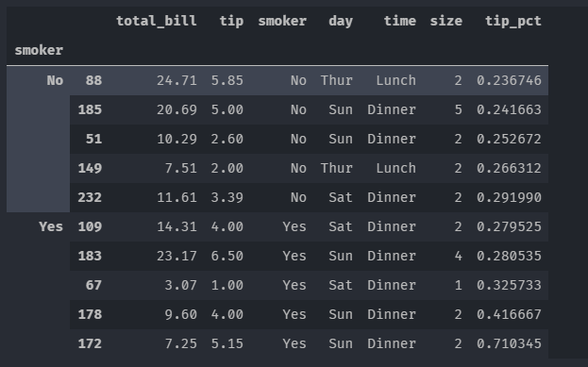This screenshot has width=588, height=367.
Task: Click row index 67
Action: coord(93,285)
